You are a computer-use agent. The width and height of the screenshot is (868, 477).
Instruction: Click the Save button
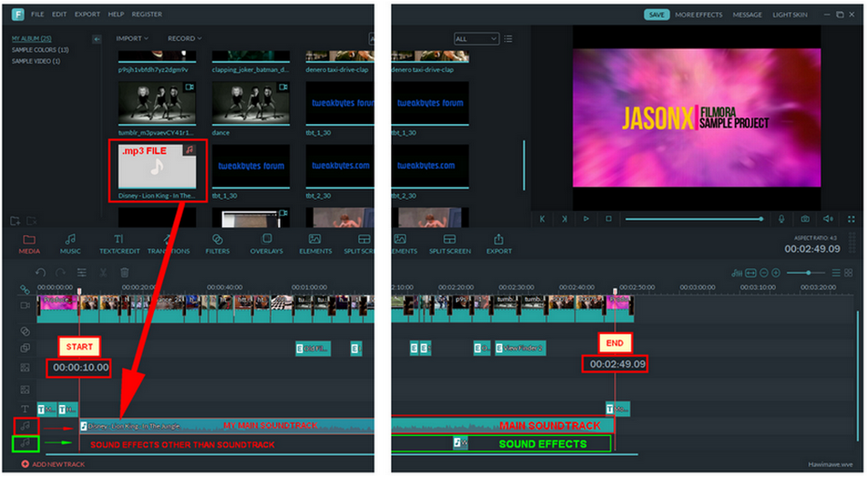pos(656,15)
